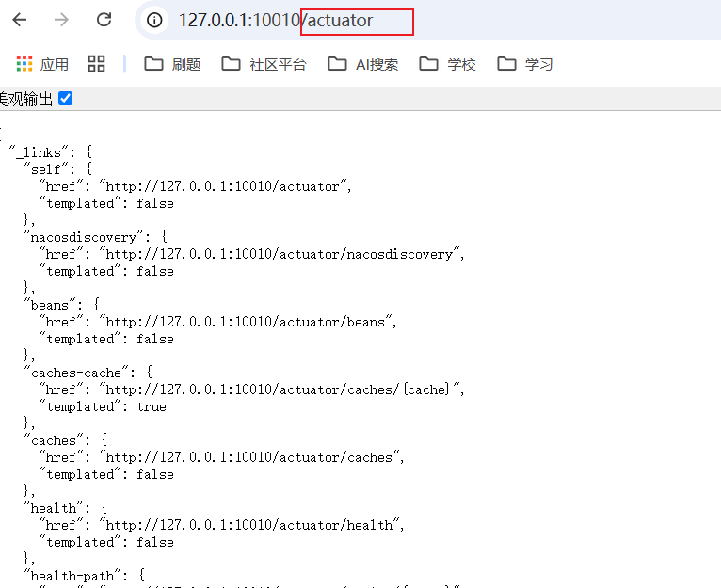Open the 刷题 bookmark folder
Viewport: 721px width, 588px height.
172,64
